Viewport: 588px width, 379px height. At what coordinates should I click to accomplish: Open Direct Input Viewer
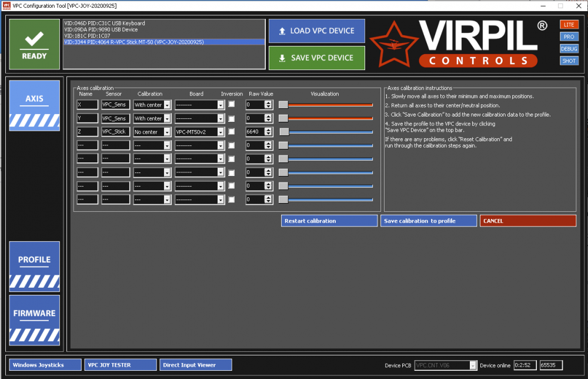pos(196,365)
